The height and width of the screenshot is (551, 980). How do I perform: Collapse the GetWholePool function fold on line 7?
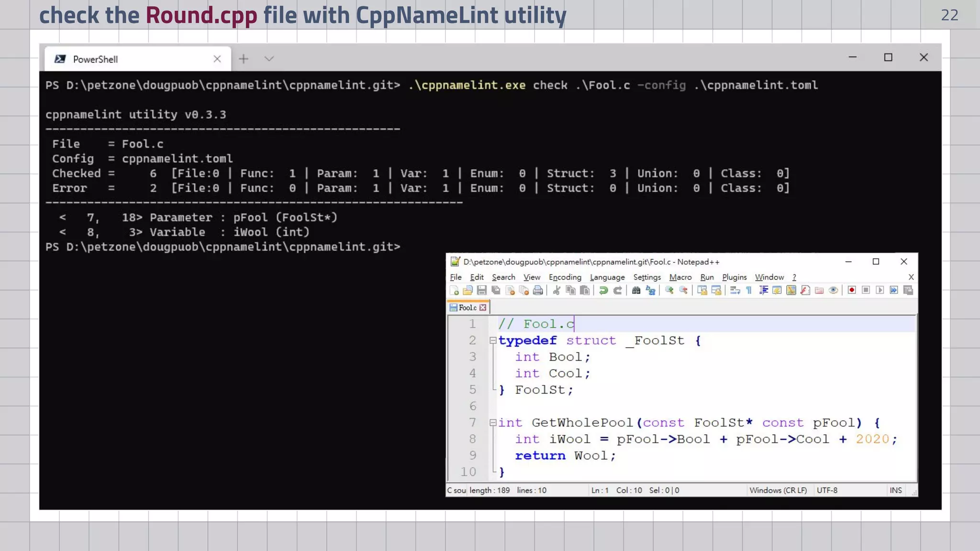pyautogui.click(x=493, y=423)
